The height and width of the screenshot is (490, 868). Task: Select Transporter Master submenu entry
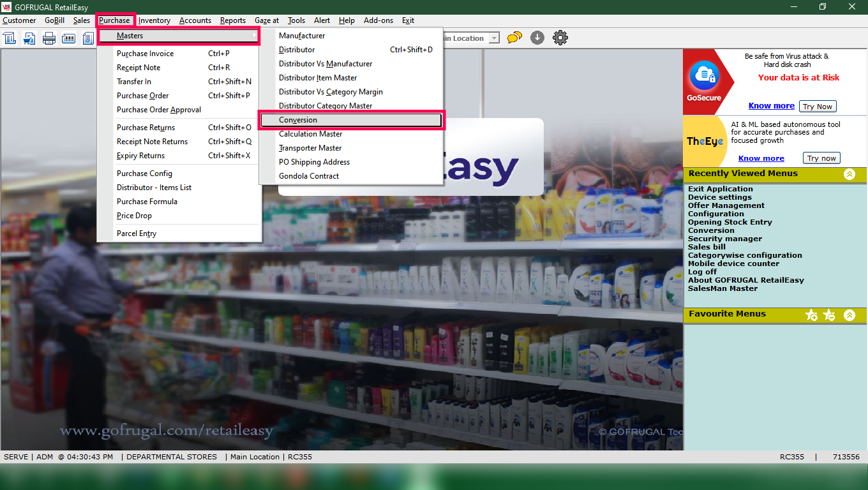351,148
